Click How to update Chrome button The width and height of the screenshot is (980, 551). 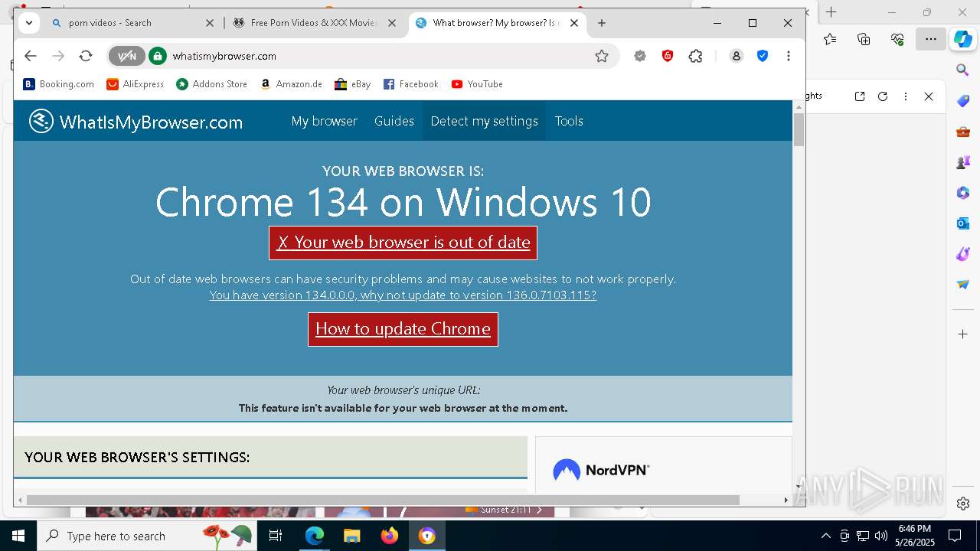[x=403, y=329]
